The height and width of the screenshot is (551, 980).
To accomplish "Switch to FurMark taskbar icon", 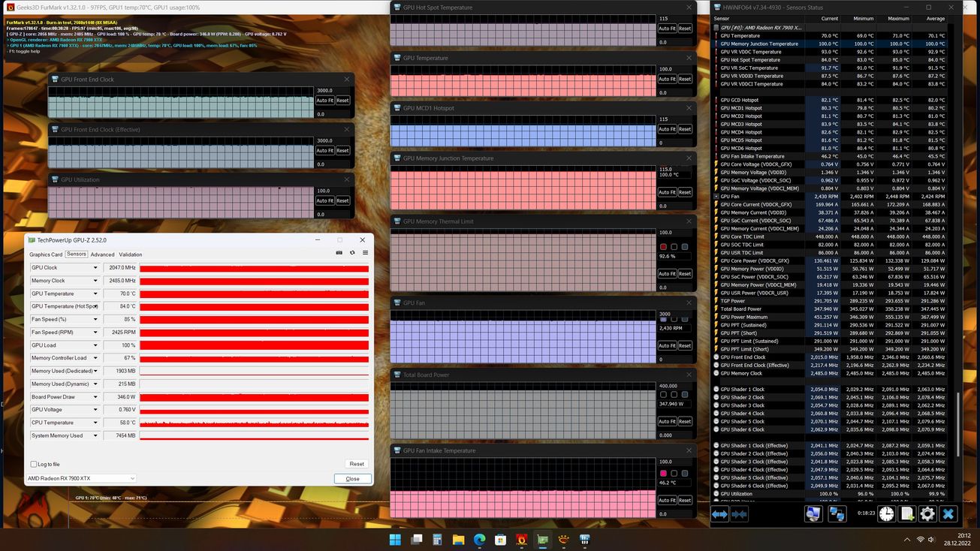I will [521, 540].
